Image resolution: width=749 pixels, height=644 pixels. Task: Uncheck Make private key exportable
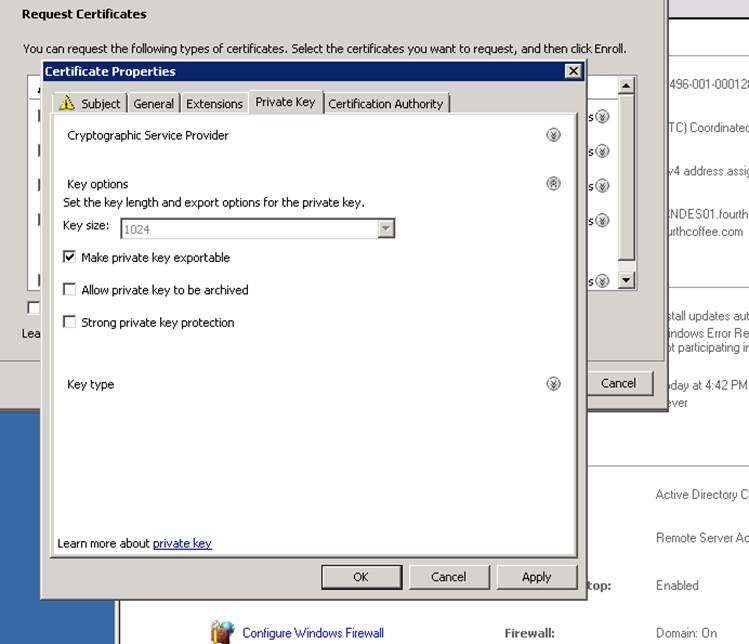point(69,257)
